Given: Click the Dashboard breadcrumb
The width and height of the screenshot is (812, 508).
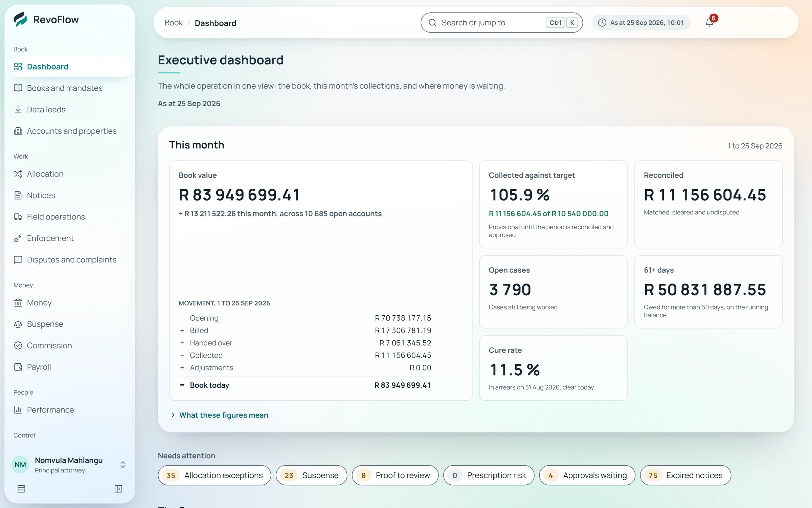Looking at the screenshot, I should pyautogui.click(x=216, y=23).
